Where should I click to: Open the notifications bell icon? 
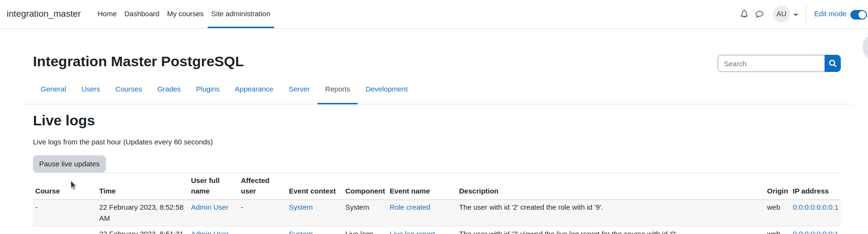(x=744, y=14)
